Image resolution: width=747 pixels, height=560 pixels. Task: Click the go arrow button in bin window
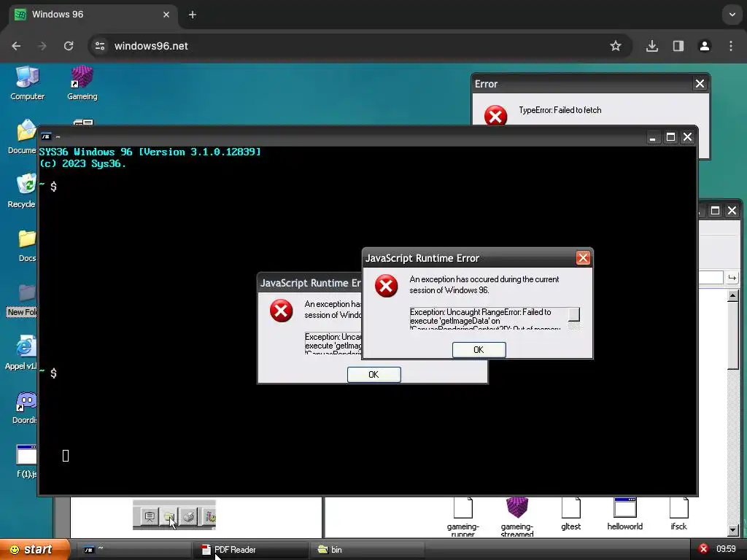point(732,278)
